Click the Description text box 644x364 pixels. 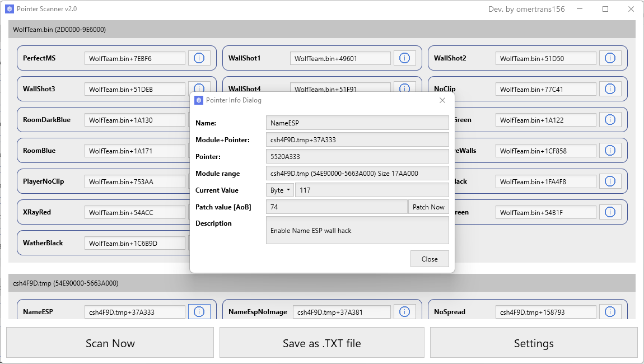pyautogui.click(x=357, y=231)
